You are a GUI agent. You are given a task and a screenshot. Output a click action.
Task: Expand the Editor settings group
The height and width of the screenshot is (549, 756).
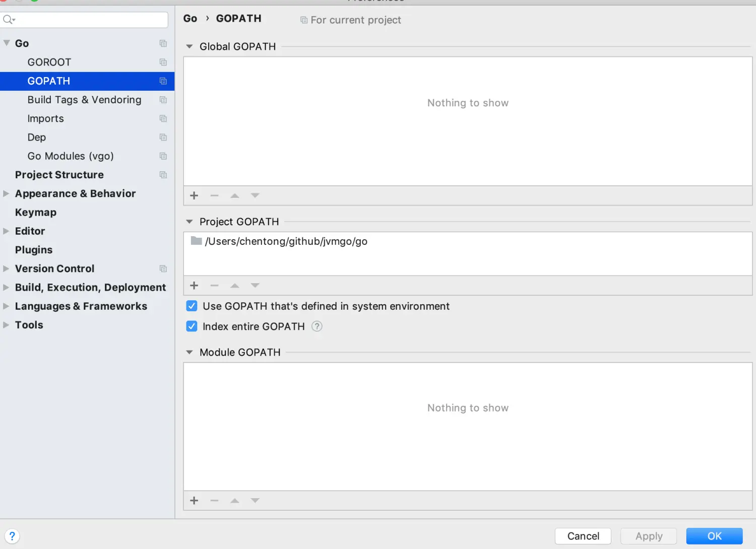[6, 231]
